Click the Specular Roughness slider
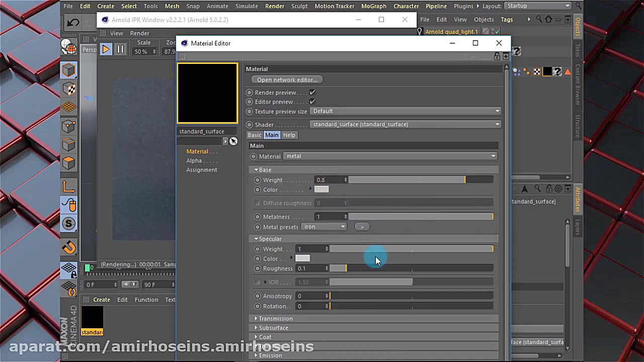The height and width of the screenshot is (362, 644). point(412,268)
